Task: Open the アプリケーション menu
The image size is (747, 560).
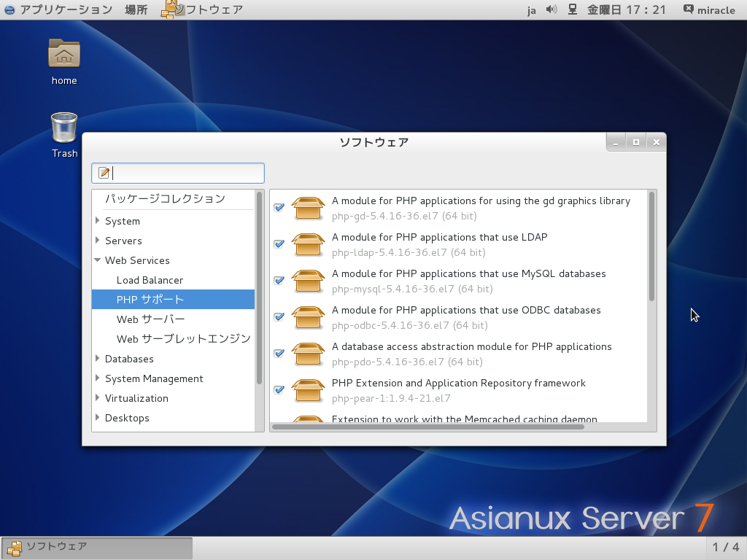Action: tap(66, 9)
